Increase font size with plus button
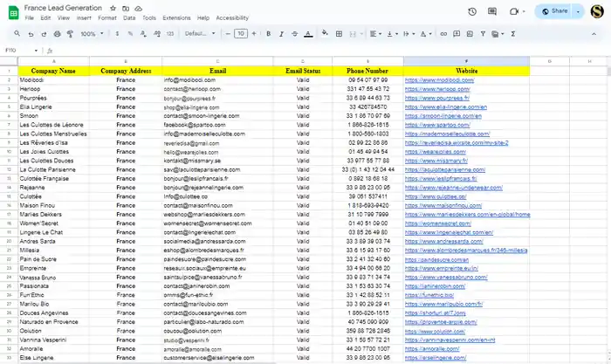Image resolution: width=611 pixels, height=364 pixels. click(254, 34)
